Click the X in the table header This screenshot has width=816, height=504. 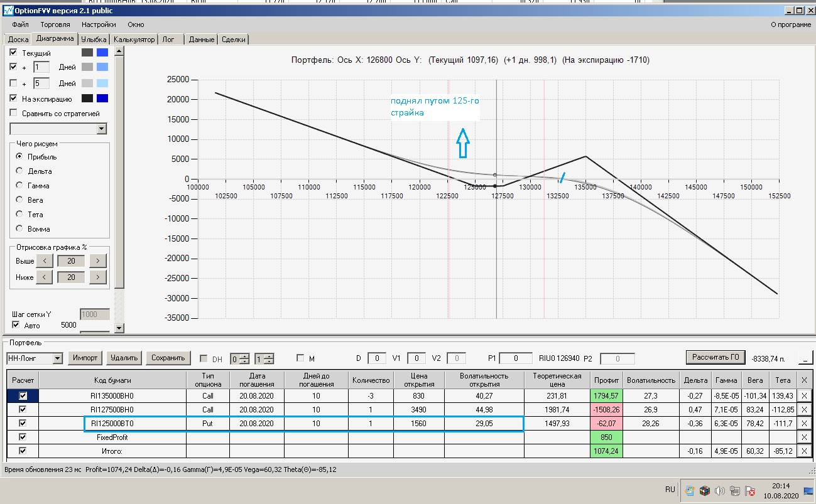pyautogui.click(x=804, y=380)
